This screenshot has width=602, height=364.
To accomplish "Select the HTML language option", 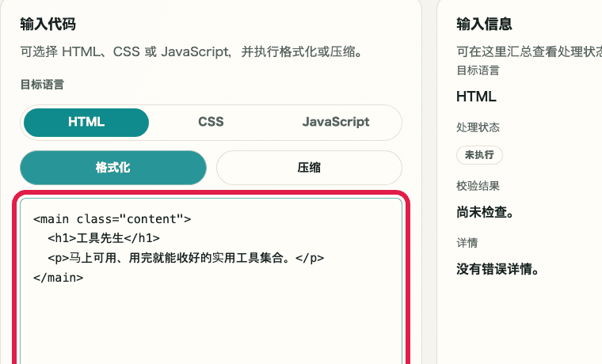I will click(86, 123).
